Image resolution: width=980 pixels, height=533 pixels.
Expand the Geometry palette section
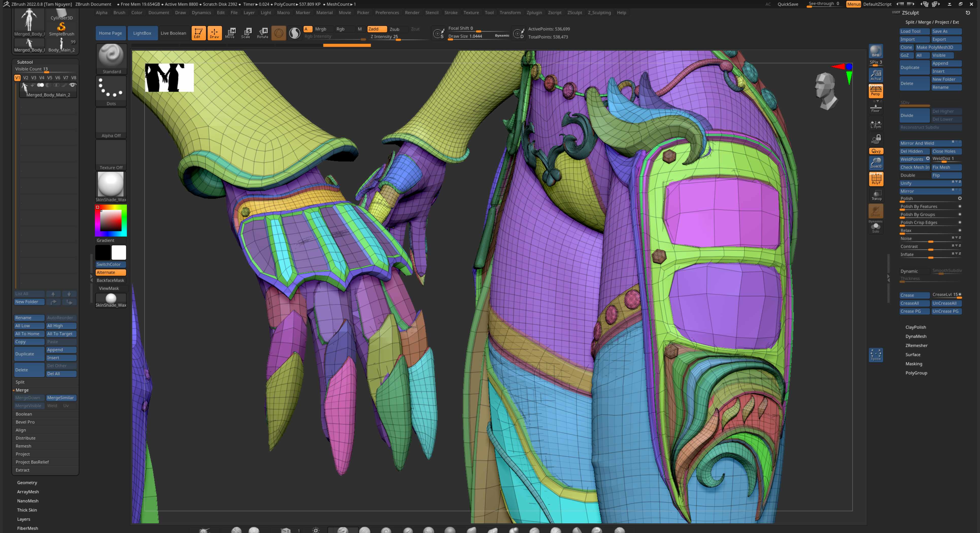tap(27, 482)
